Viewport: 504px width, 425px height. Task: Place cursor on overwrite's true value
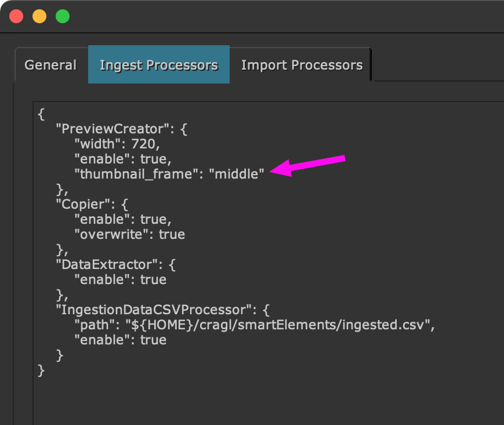click(x=172, y=234)
